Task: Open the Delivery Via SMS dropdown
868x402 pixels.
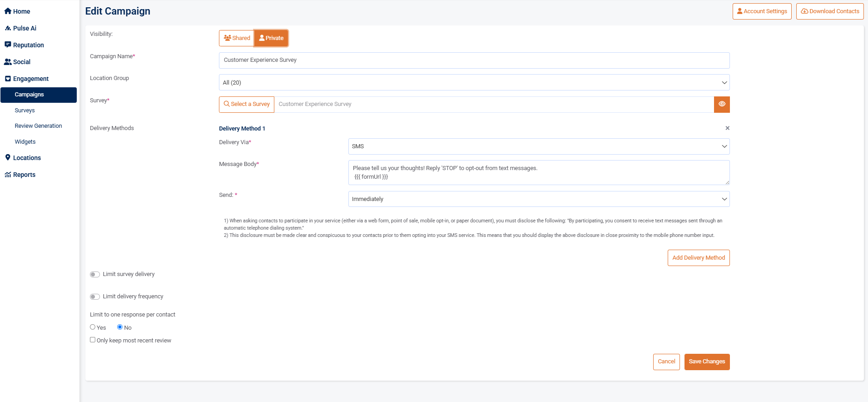Action: click(538, 146)
